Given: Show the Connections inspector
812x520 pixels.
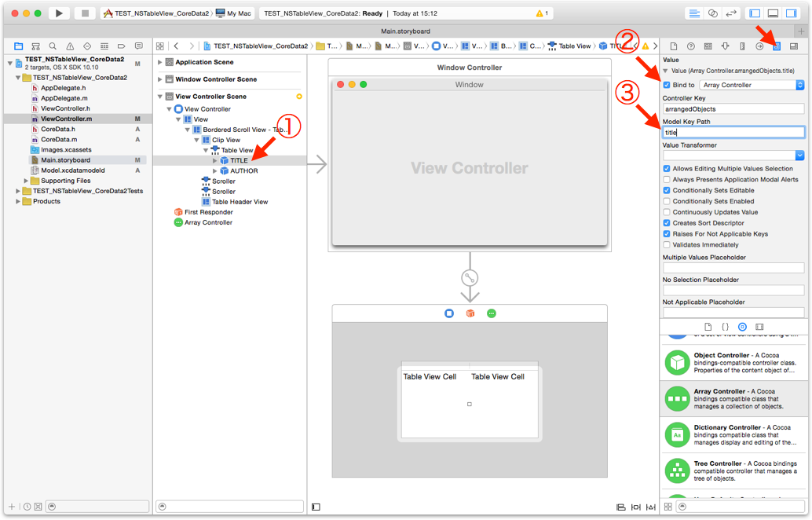Looking at the screenshot, I should coord(759,46).
